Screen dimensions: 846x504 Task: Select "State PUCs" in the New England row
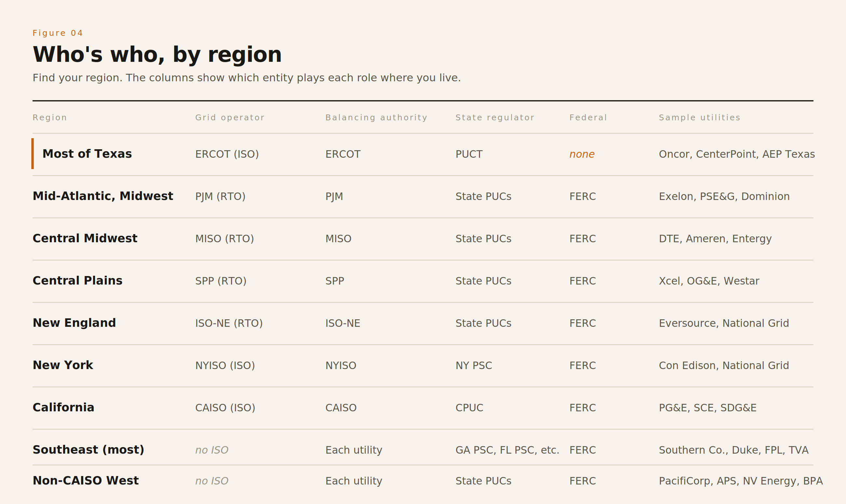[x=484, y=323]
